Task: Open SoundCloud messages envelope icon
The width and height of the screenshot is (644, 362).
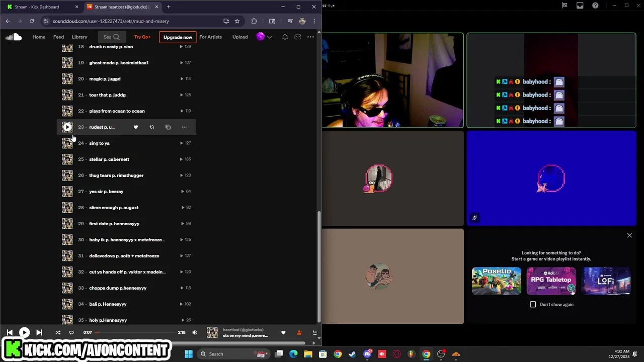Action: tap(298, 37)
